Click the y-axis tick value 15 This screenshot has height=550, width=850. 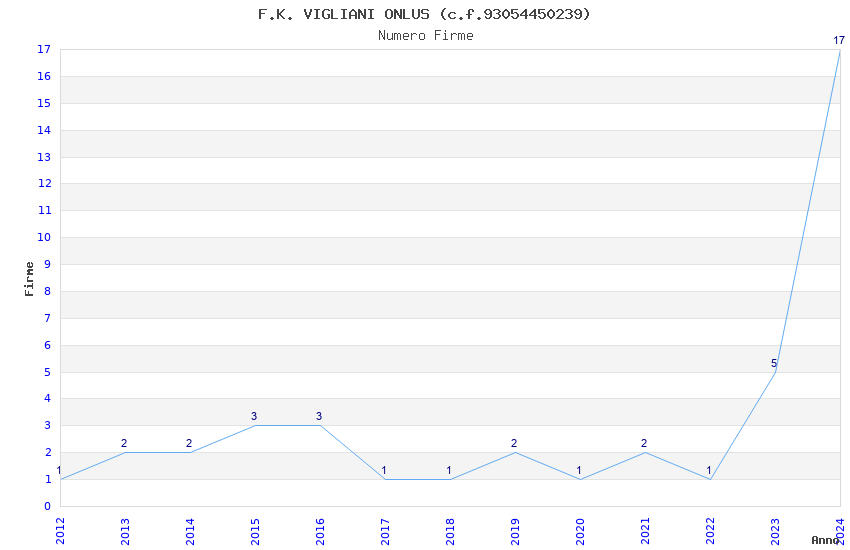(x=44, y=103)
